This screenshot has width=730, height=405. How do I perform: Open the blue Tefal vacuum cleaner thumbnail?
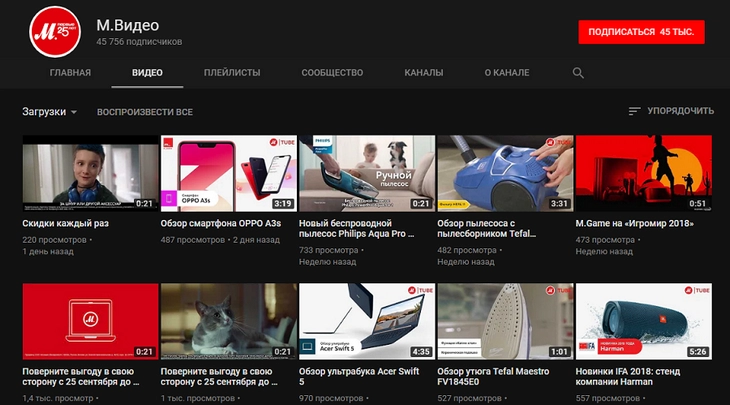pos(505,173)
